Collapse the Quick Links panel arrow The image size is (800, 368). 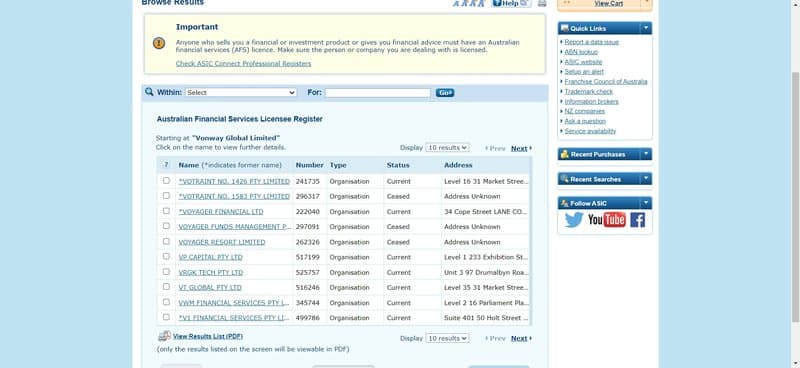(646, 29)
